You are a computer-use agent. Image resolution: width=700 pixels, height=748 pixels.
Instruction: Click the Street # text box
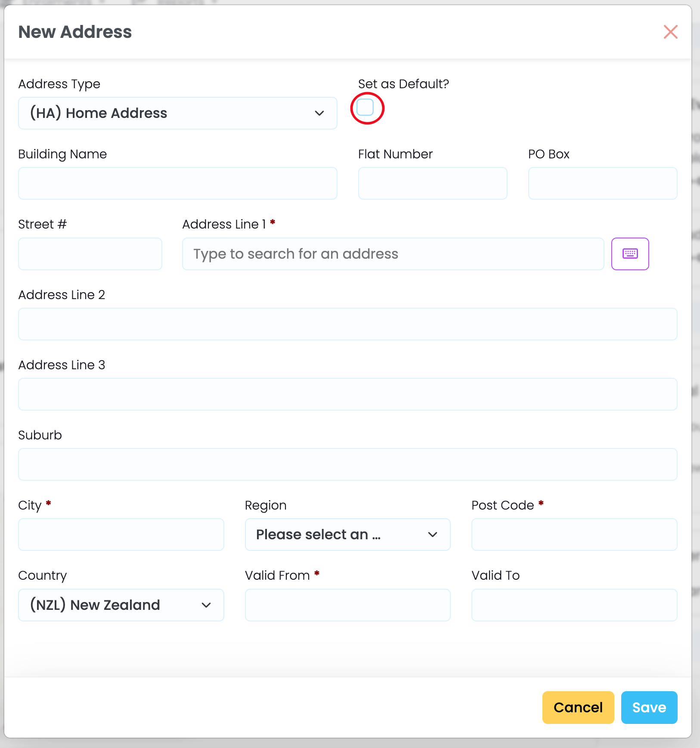click(90, 254)
